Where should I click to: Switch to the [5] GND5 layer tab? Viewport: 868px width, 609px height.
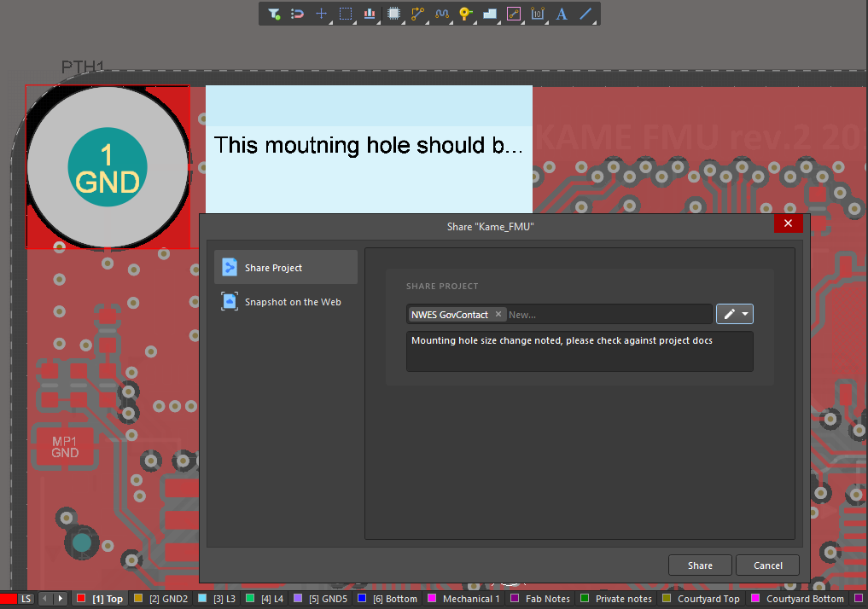click(x=321, y=599)
